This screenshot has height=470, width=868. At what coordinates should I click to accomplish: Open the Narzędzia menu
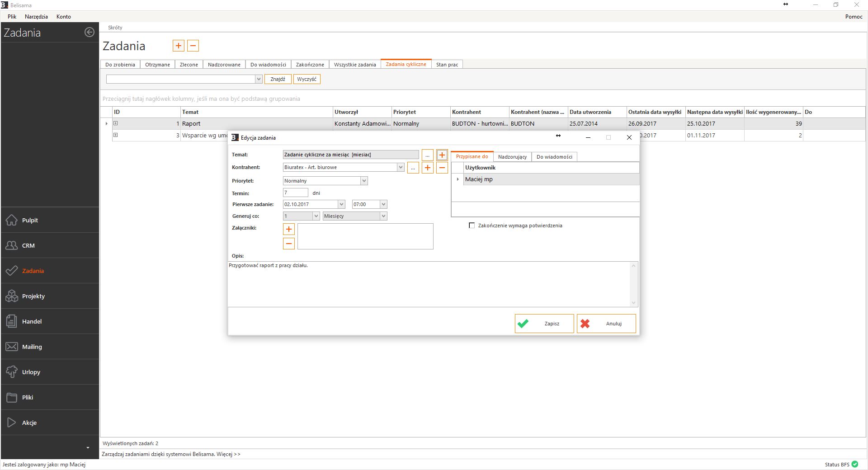(x=36, y=16)
